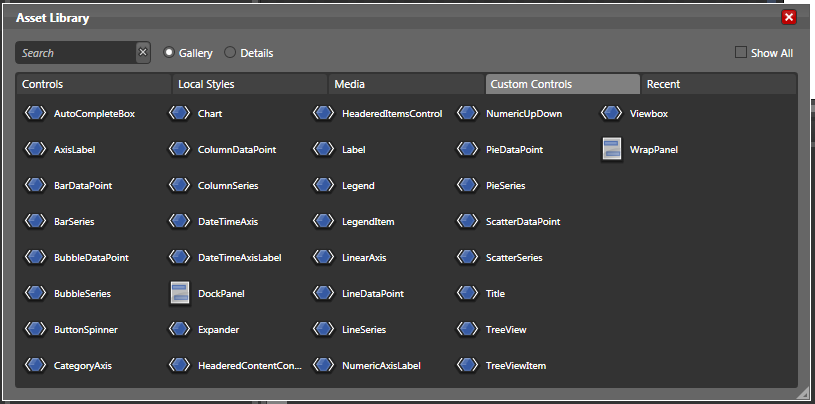Image resolution: width=815 pixels, height=404 pixels.
Task: Select the DateTimeAxisLabel icon
Action: coord(179,257)
